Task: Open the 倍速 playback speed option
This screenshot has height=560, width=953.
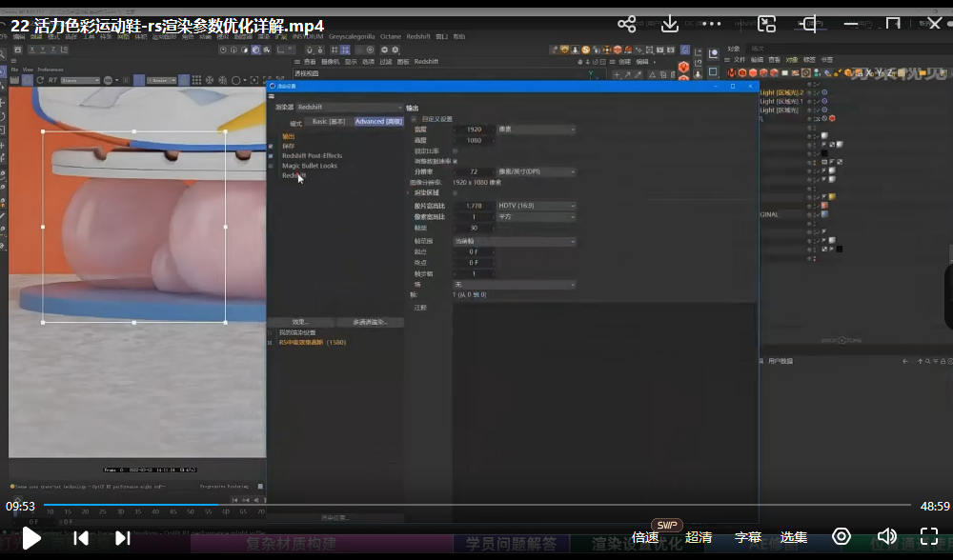Action: [x=645, y=538]
